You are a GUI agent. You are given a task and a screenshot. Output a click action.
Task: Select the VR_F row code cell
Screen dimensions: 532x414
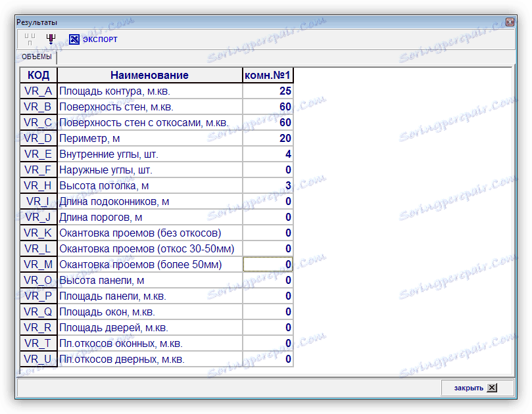coord(38,170)
